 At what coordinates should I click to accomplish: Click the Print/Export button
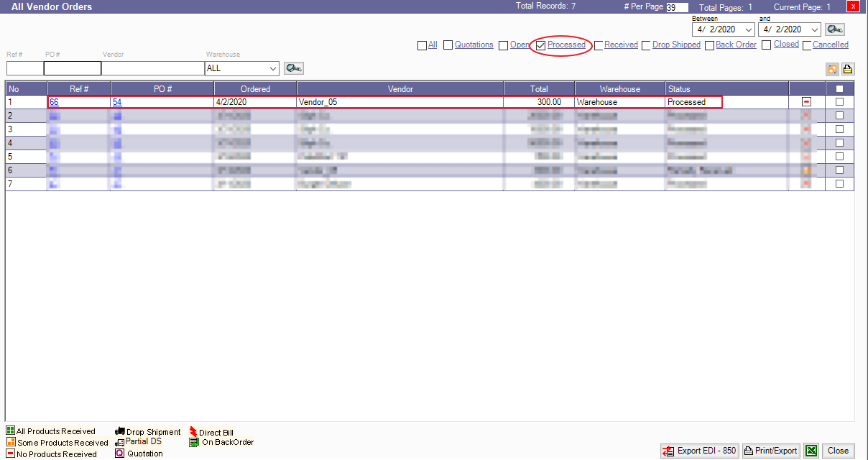tap(770, 451)
